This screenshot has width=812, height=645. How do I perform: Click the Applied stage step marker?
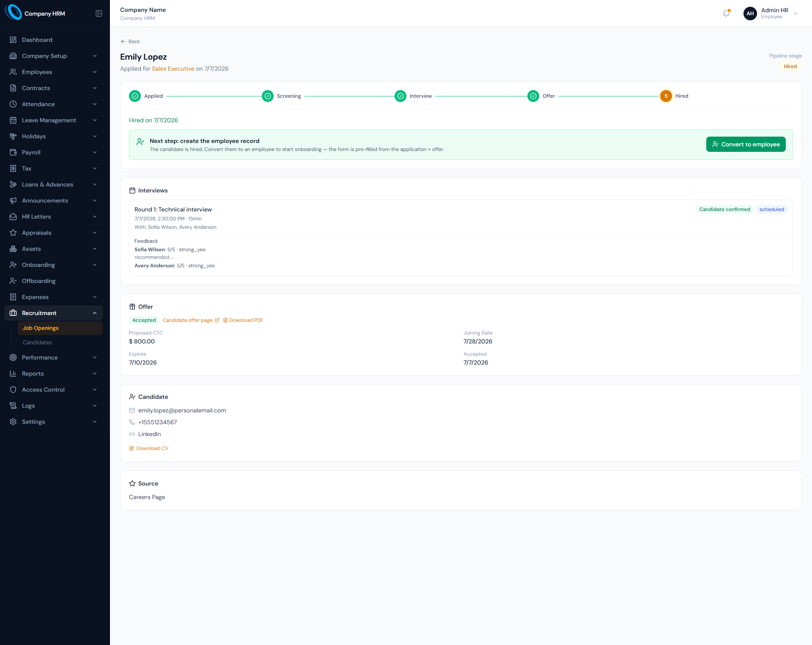(135, 96)
